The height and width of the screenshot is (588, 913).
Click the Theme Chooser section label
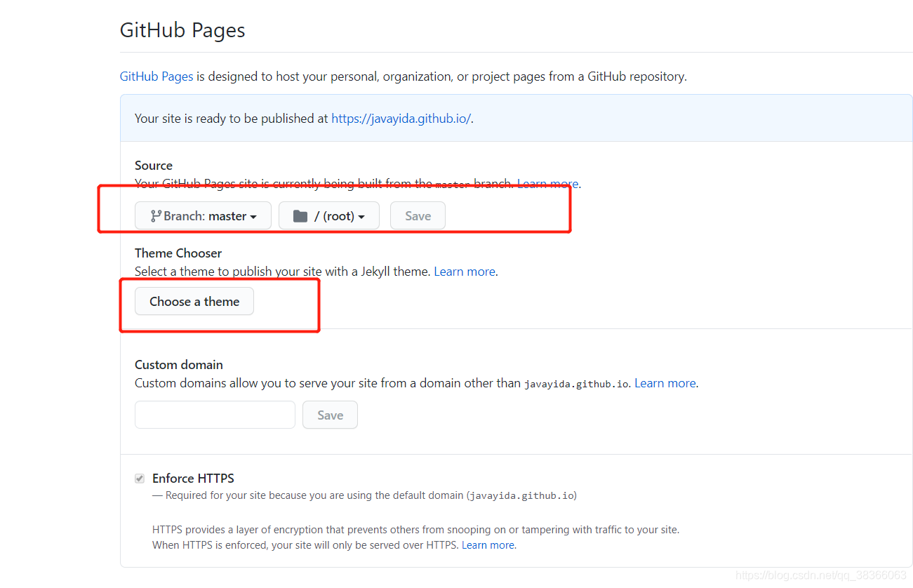(178, 253)
